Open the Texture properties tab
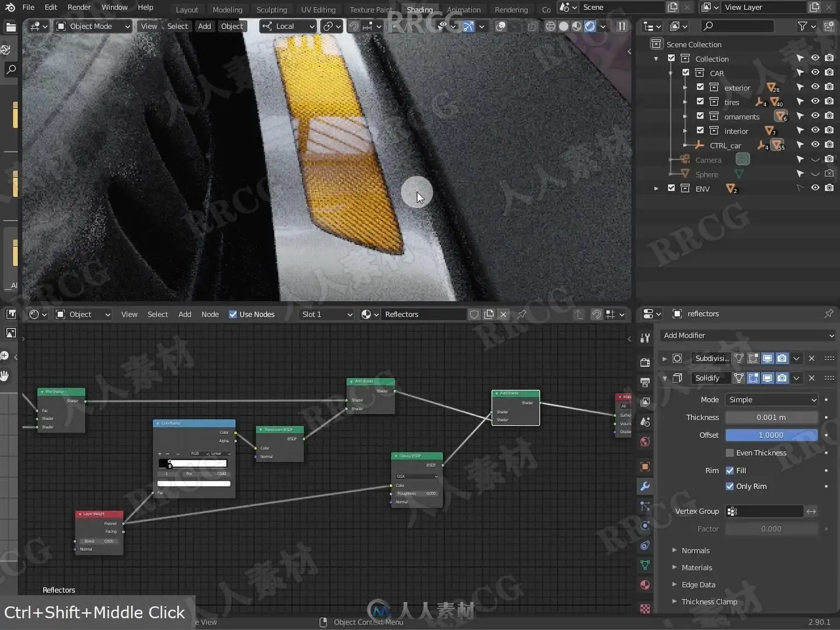Screen dimensions: 840x630 (645, 608)
